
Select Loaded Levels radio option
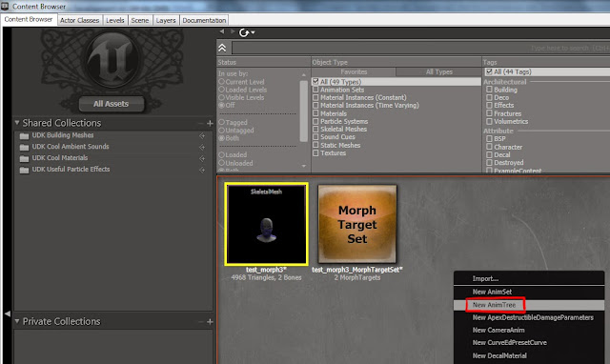coord(222,90)
